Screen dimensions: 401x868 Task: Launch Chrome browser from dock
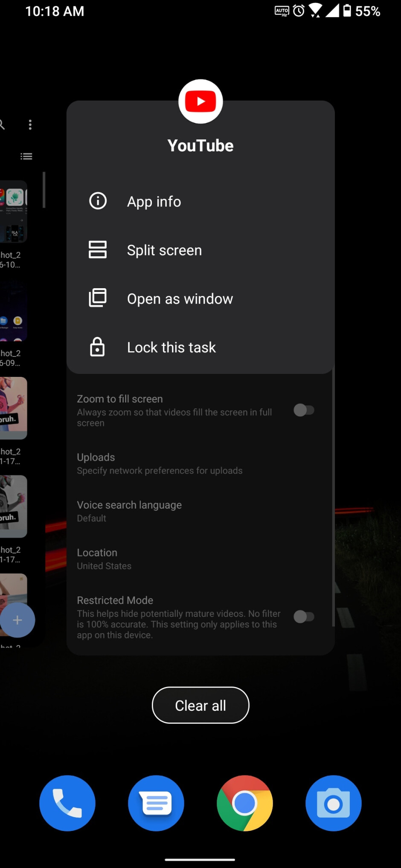tap(245, 803)
